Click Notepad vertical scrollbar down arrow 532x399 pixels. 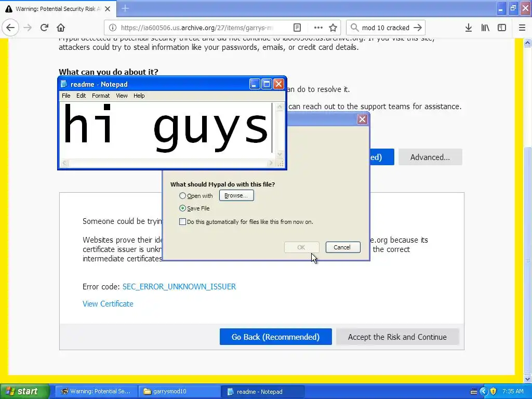pyautogui.click(x=280, y=154)
